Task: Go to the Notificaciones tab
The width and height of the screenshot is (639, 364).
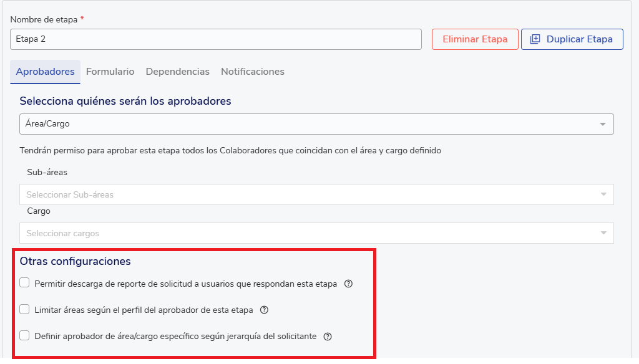Action: pyautogui.click(x=252, y=72)
